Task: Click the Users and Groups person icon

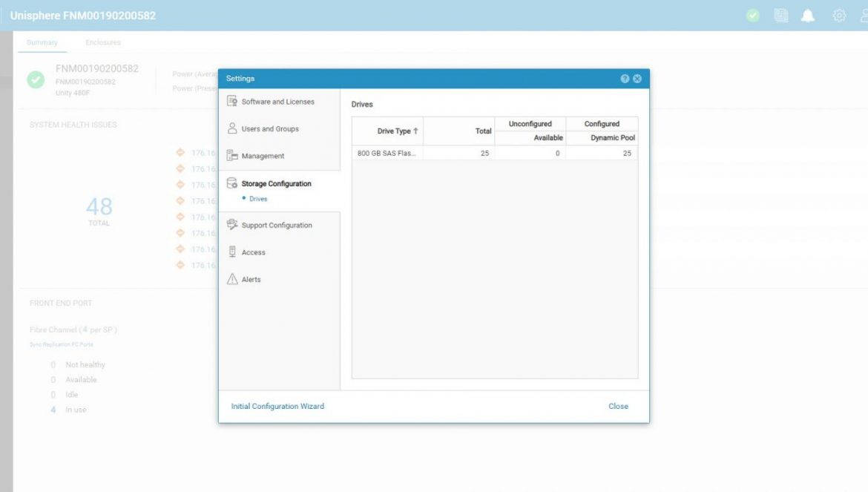Action: 232,128
